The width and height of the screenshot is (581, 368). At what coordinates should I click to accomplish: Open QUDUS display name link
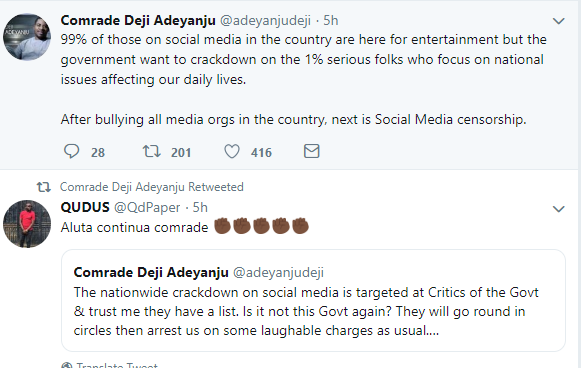tap(85, 207)
